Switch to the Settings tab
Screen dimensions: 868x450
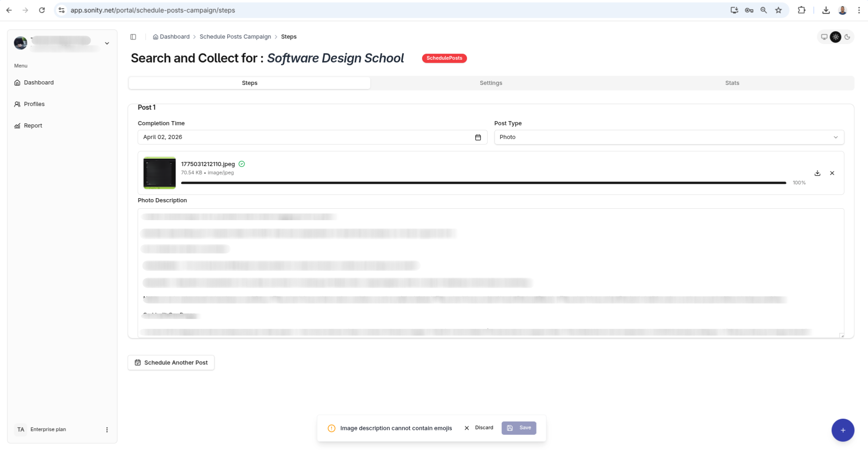pos(491,83)
